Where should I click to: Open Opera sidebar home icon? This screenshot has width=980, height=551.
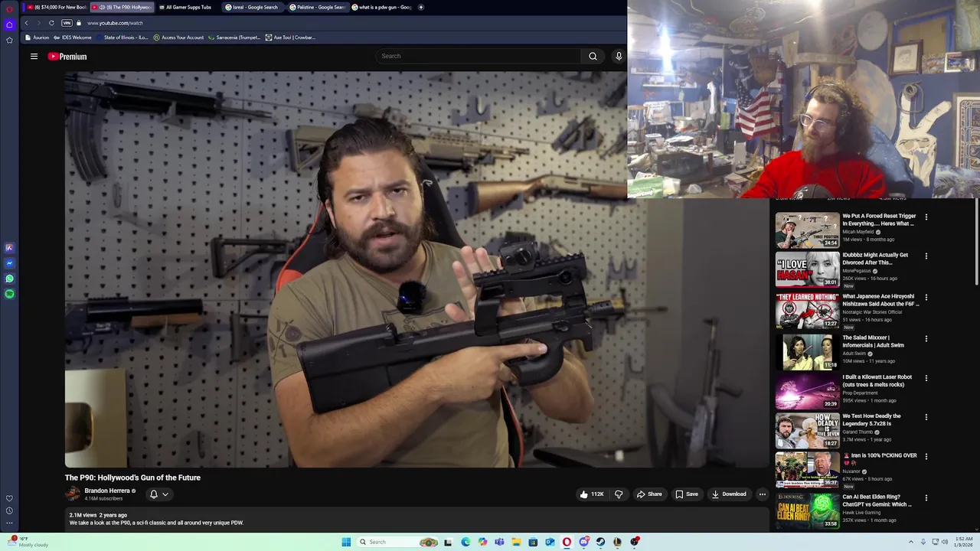(x=9, y=24)
